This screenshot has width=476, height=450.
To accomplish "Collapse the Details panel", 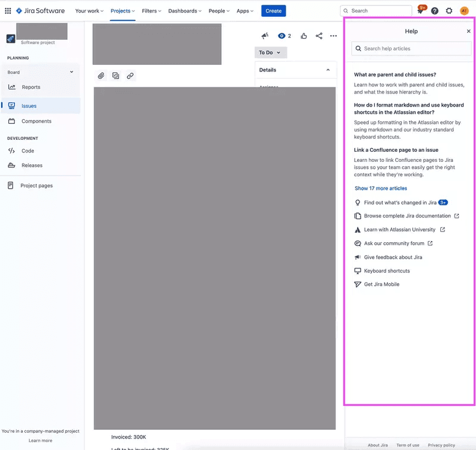I will click(x=329, y=70).
